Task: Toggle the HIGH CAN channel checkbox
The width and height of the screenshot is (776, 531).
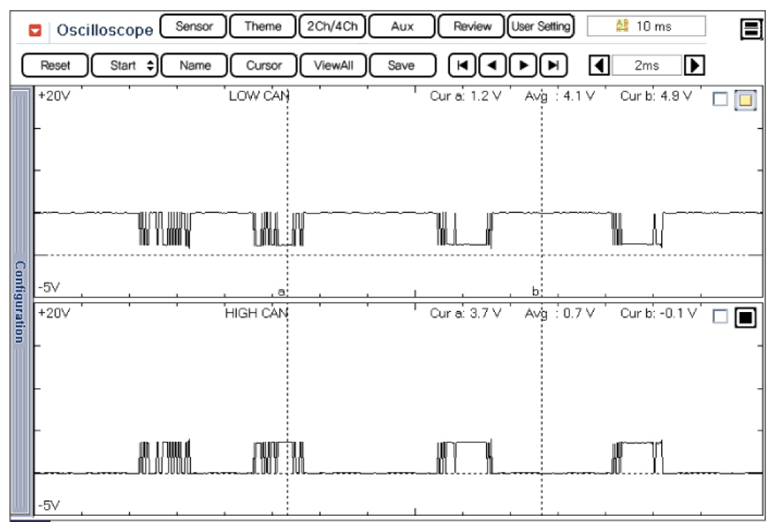Action: click(x=720, y=317)
